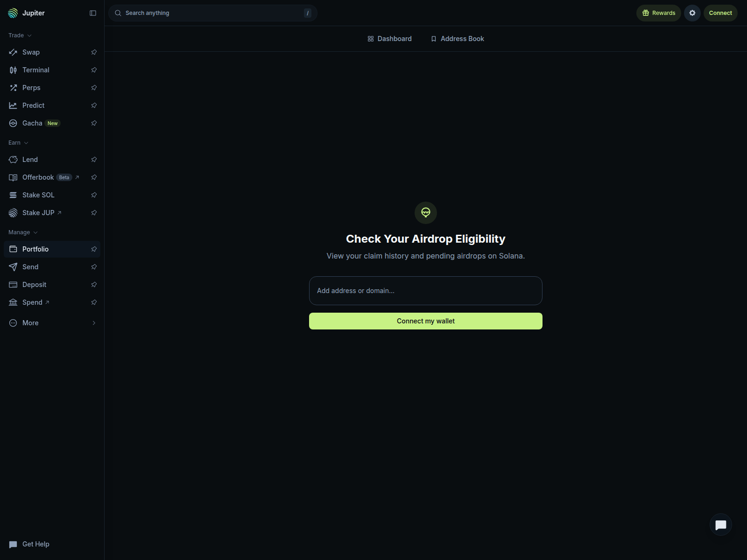Viewport: 747px width, 560px height.
Task: Expand the More submenu chevron
Action: (94, 323)
